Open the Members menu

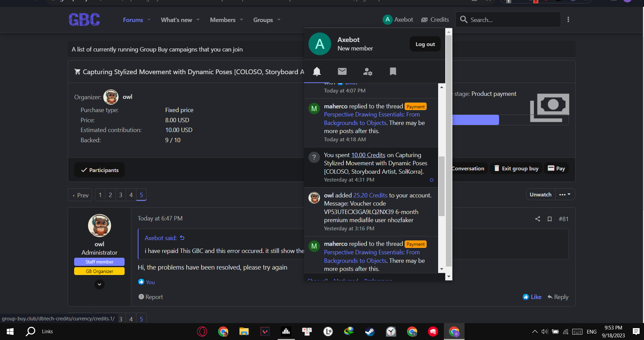222,20
